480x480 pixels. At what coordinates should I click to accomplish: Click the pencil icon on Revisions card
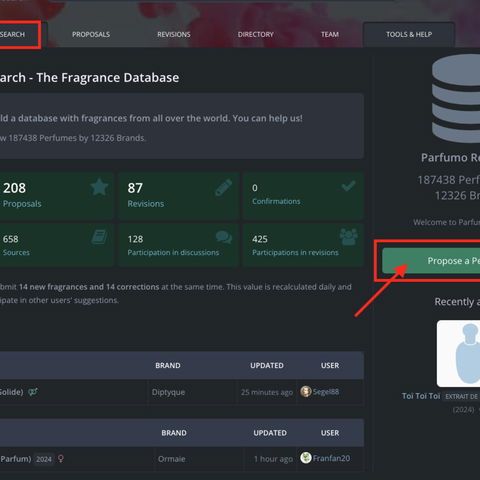pyautogui.click(x=223, y=187)
